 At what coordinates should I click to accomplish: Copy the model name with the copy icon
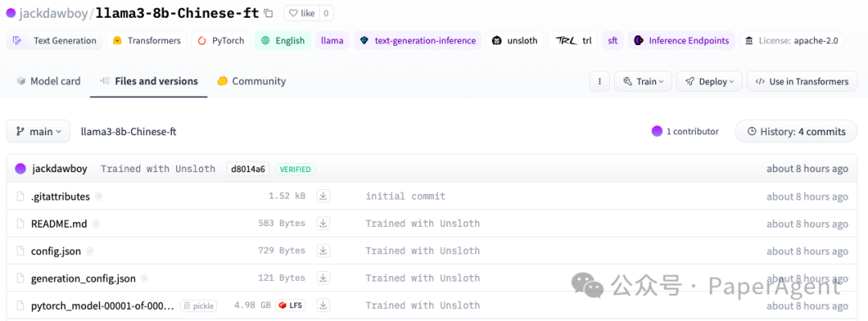point(268,14)
